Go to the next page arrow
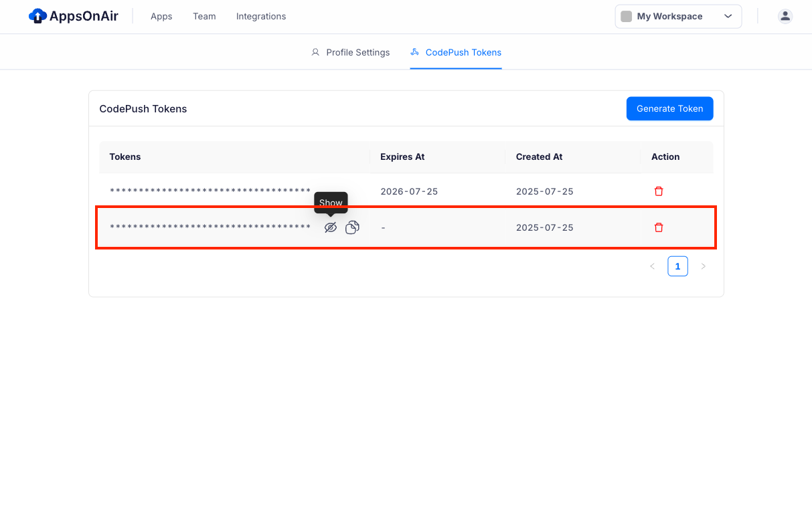The height and width of the screenshot is (505, 812). click(x=703, y=266)
